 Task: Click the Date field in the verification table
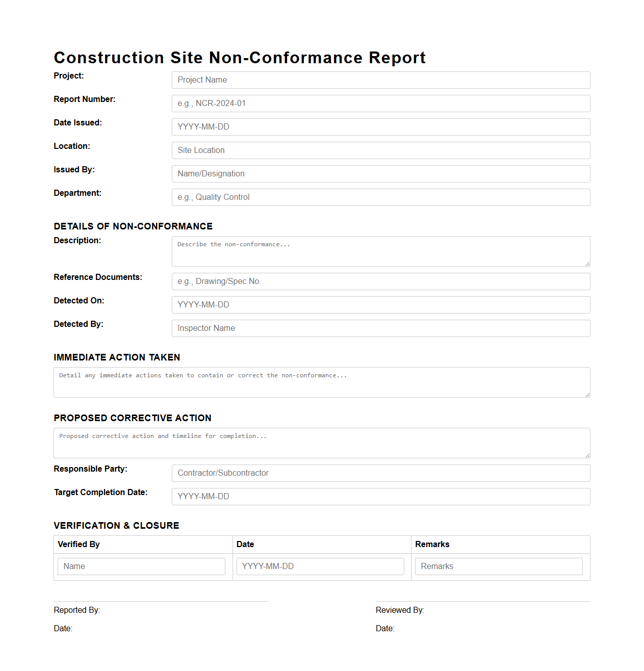click(320, 566)
